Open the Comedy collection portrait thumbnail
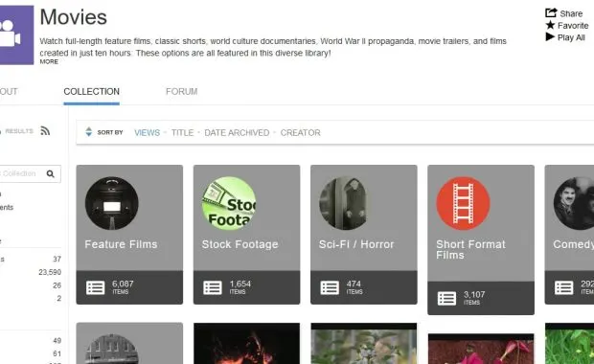The image size is (594, 364). 574,203
